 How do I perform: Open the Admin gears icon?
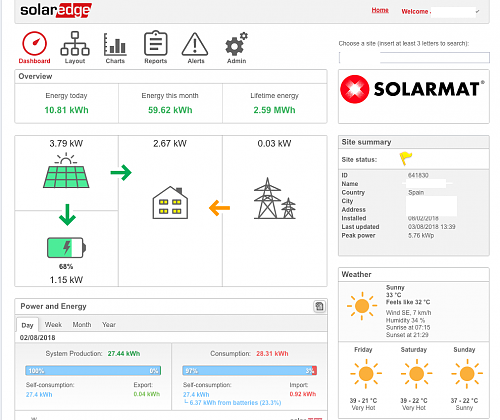tap(236, 44)
